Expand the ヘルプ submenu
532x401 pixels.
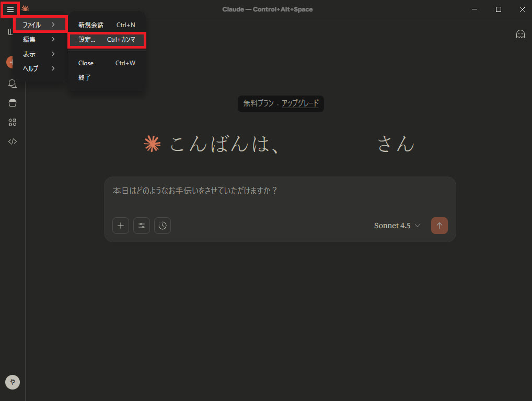tap(39, 68)
